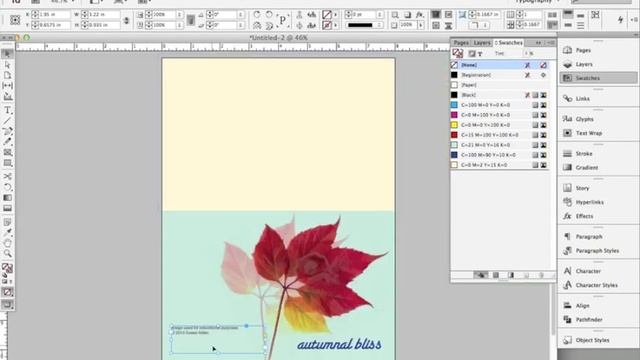Select the Eyedropper tool
Image resolution: width=640 pixels, height=360 pixels.
7,233
